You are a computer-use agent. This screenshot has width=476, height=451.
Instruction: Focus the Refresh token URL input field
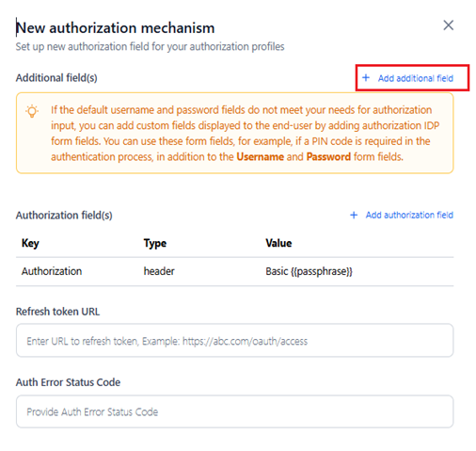[x=234, y=341]
